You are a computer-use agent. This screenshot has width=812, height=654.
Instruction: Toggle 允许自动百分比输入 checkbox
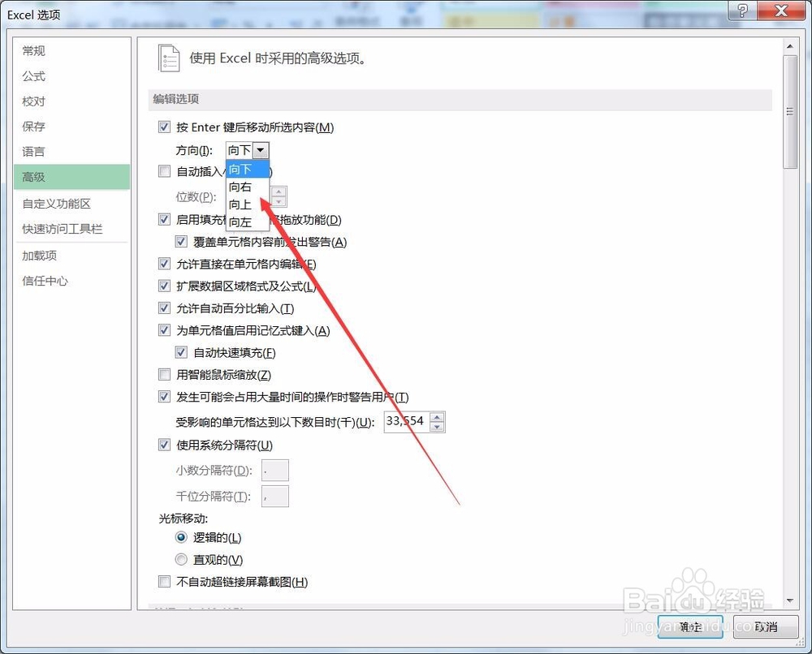[164, 308]
